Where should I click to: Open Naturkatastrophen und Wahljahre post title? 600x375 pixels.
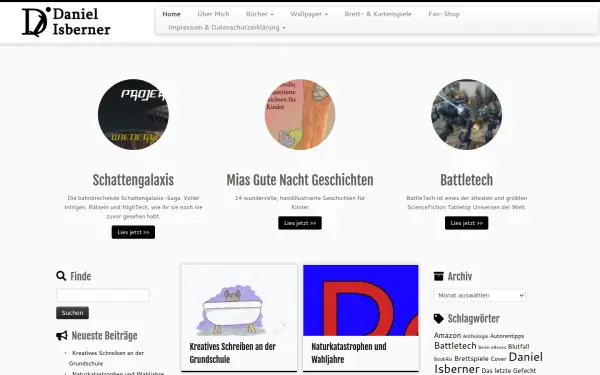(x=349, y=353)
